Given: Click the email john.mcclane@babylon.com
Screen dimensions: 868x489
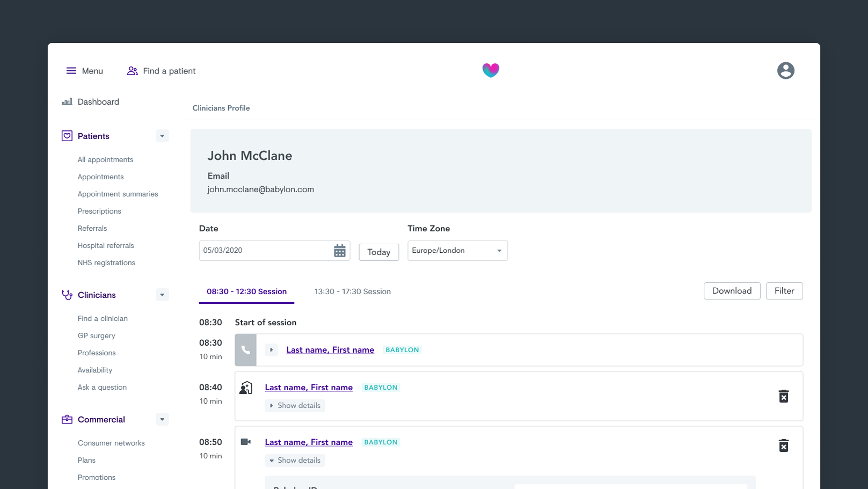Looking at the screenshot, I should [x=261, y=189].
